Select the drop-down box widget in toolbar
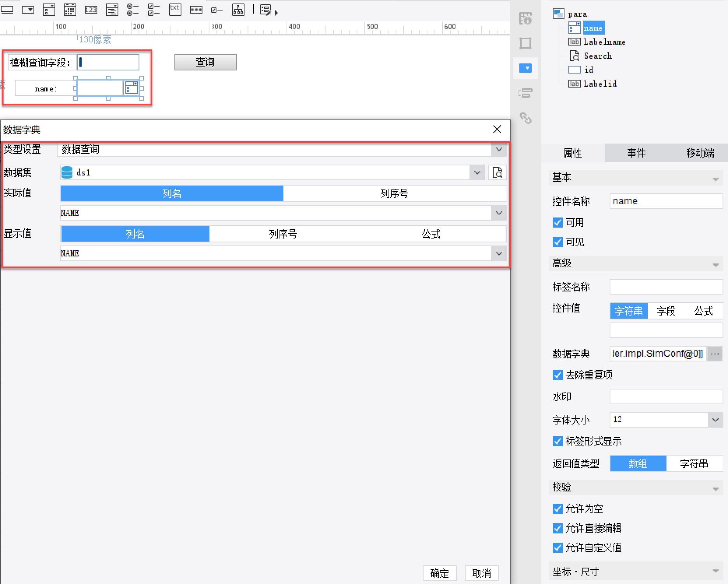Image resolution: width=728 pixels, height=584 pixels. coord(28,10)
